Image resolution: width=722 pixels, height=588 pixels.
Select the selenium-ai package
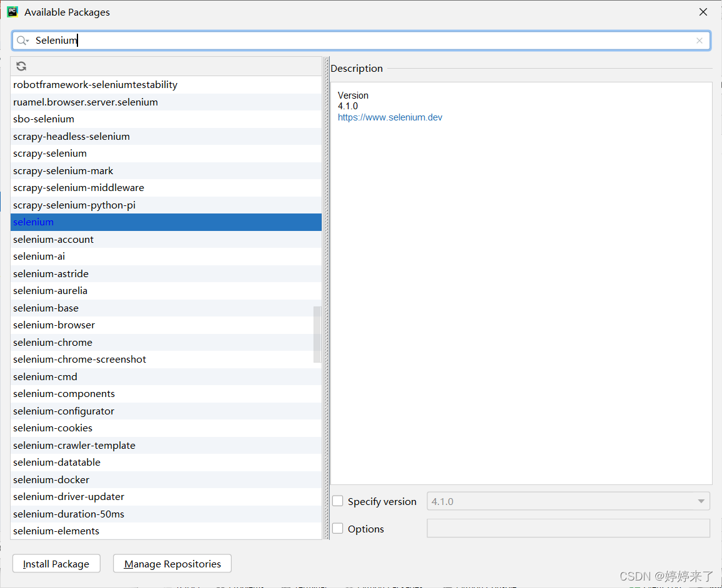pyautogui.click(x=166, y=257)
